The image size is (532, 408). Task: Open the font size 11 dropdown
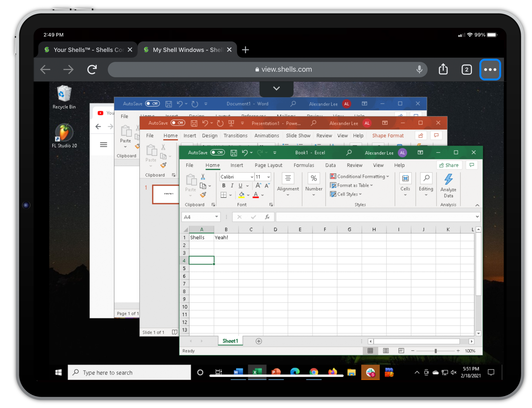coord(269,177)
